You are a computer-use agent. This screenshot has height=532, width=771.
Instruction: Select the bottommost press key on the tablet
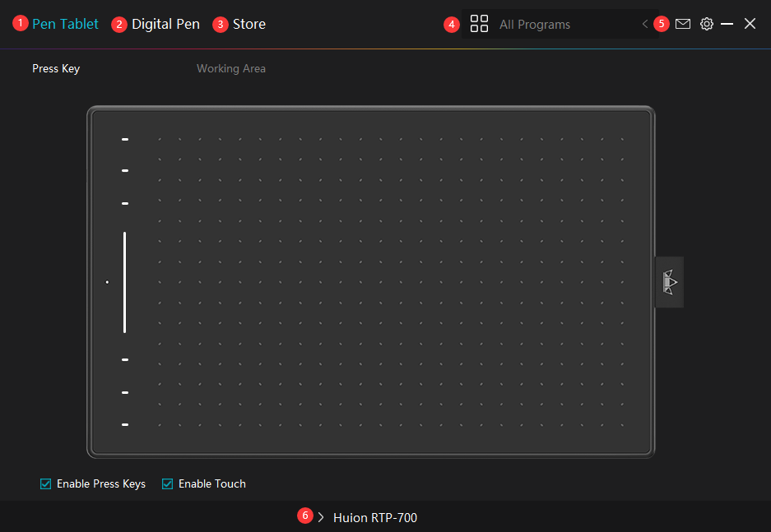(x=125, y=424)
